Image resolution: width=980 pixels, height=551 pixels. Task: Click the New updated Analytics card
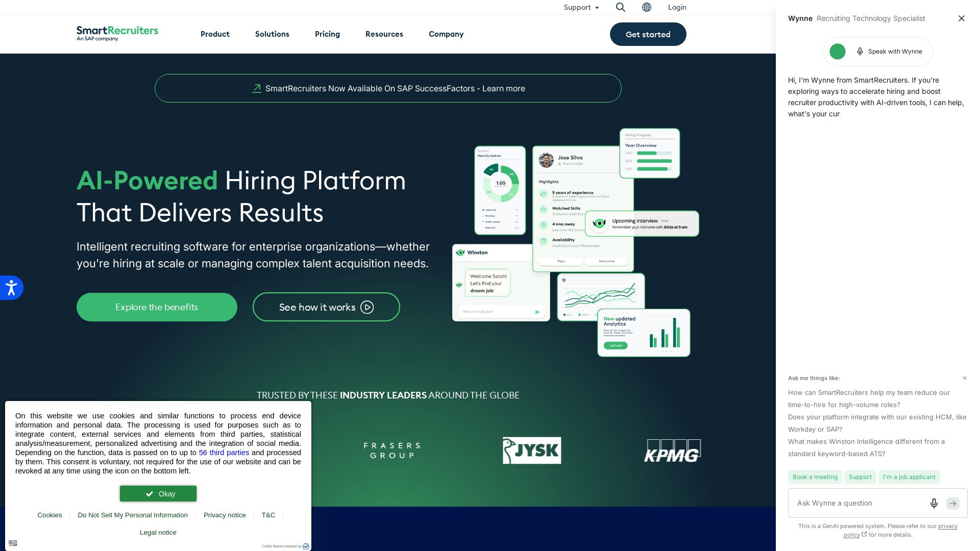tap(644, 333)
